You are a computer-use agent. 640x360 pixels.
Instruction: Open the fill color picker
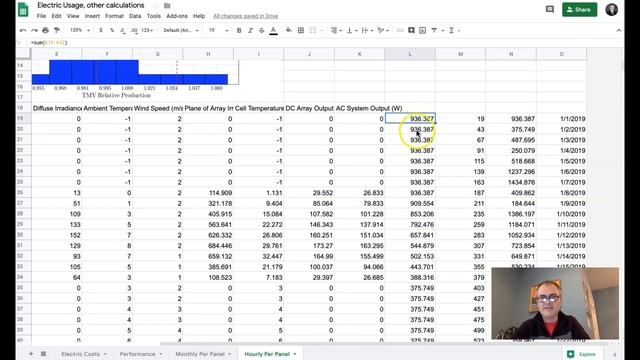[289, 30]
